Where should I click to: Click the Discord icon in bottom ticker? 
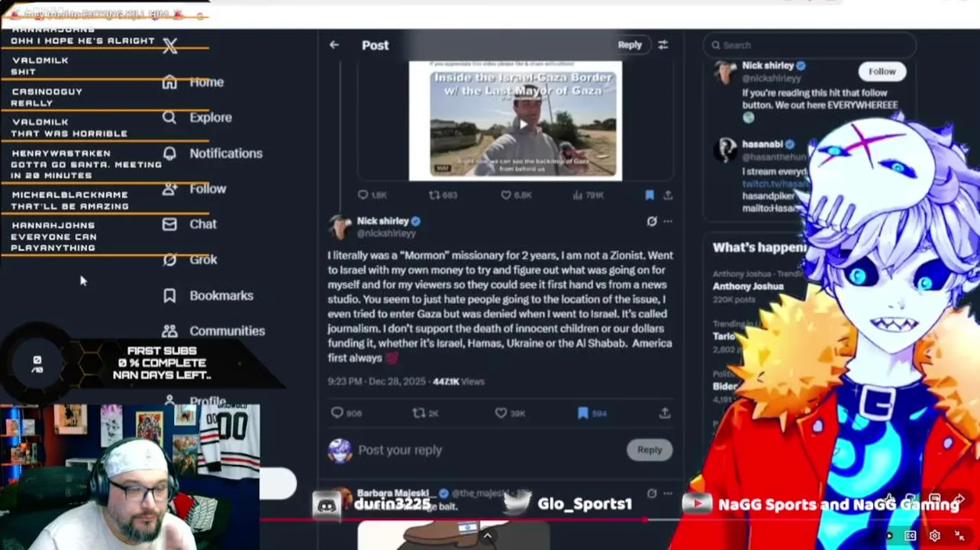(327, 505)
